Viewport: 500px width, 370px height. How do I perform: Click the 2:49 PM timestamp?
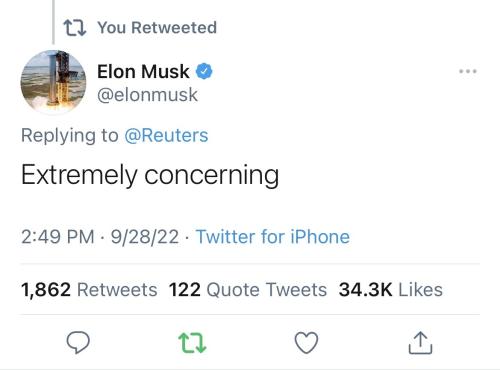[x=58, y=237]
